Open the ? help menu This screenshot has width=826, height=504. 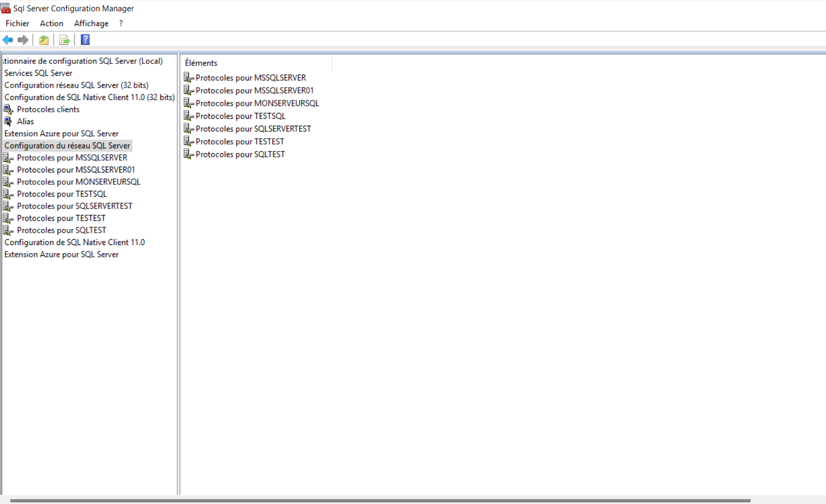click(121, 23)
